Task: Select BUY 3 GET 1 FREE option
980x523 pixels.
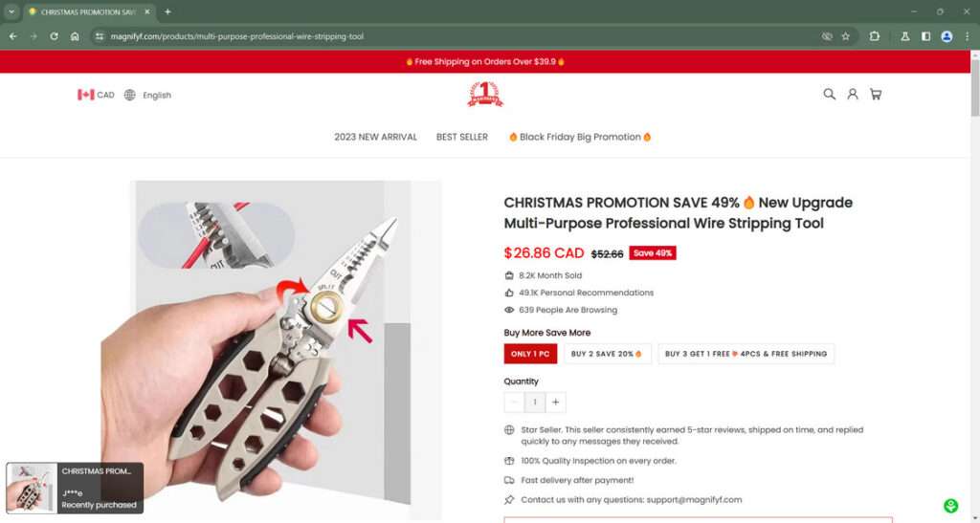Action: (746, 354)
